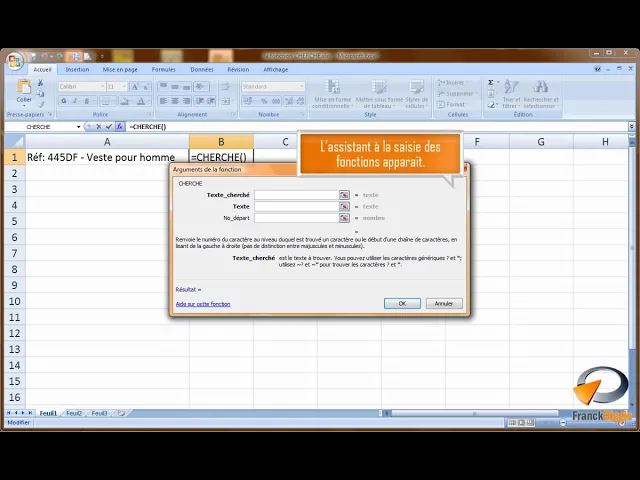Toggle middle vertical alignment
This screenshot has height=480, width=640.
pos(175,87)
